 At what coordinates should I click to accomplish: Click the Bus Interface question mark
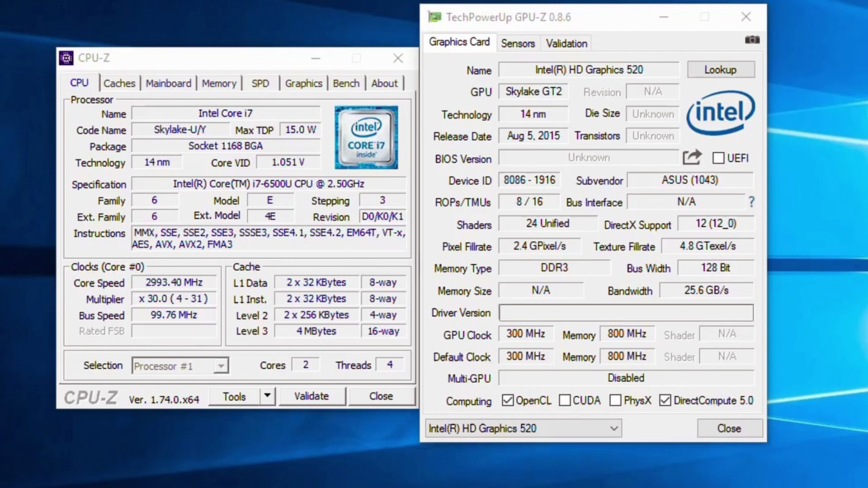tap(751, 202)
